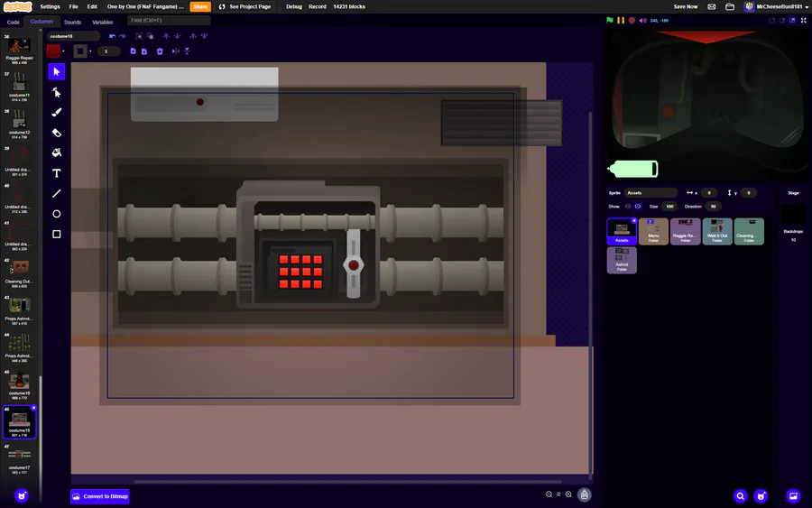Viewport: 812px width, 508px height.
Task: Open fill color red swatch
Action: [53, 51]
